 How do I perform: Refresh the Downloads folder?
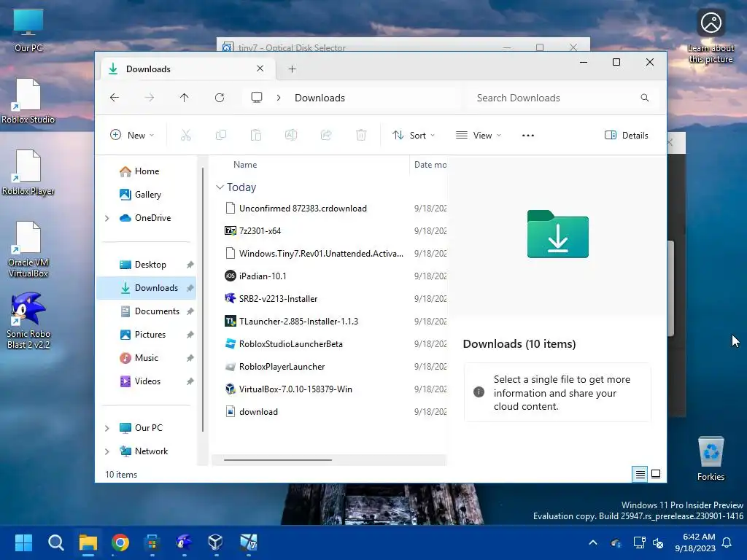[220, 98]
